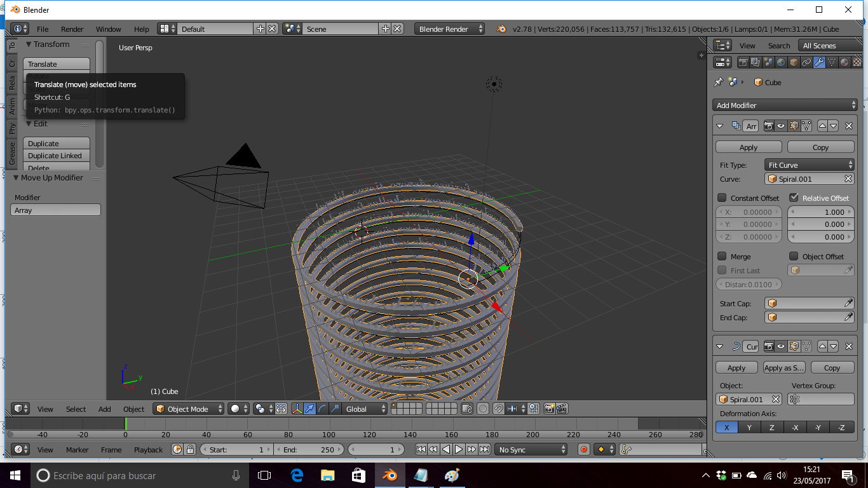This screenshot has width=868, height=488.
Task: Set Deformation Axis to -Z
Action: [841, 428]
